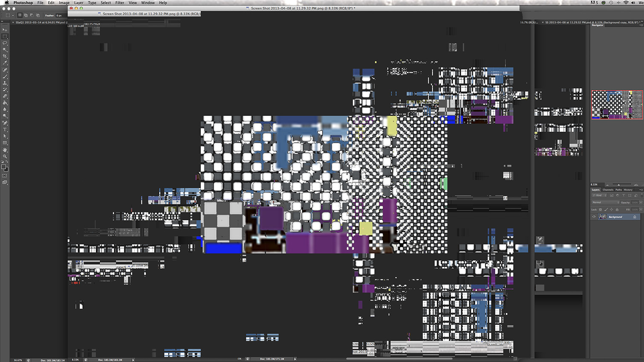
Task: Click the foreground color swatch
Action: click(4, 167)
